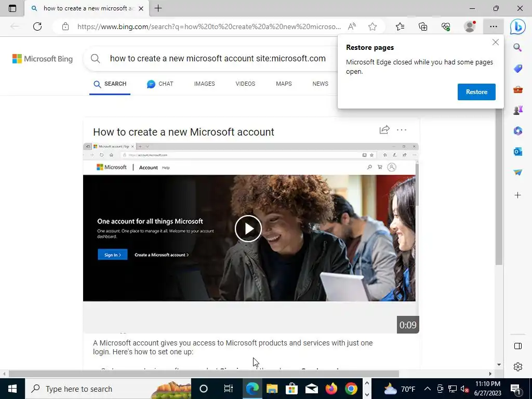This screenshot has height=399, width=532.
Task: Open Task View in taskbar
Action: pyautogui.click(x=229, y=389)
